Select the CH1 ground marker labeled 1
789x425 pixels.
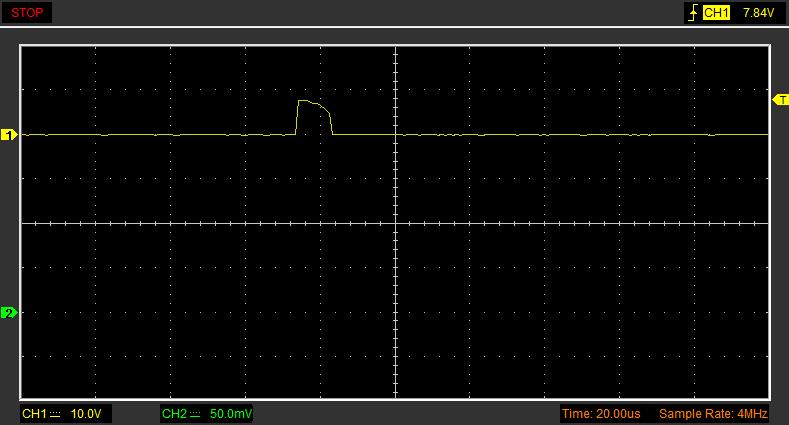pos(9,135)
